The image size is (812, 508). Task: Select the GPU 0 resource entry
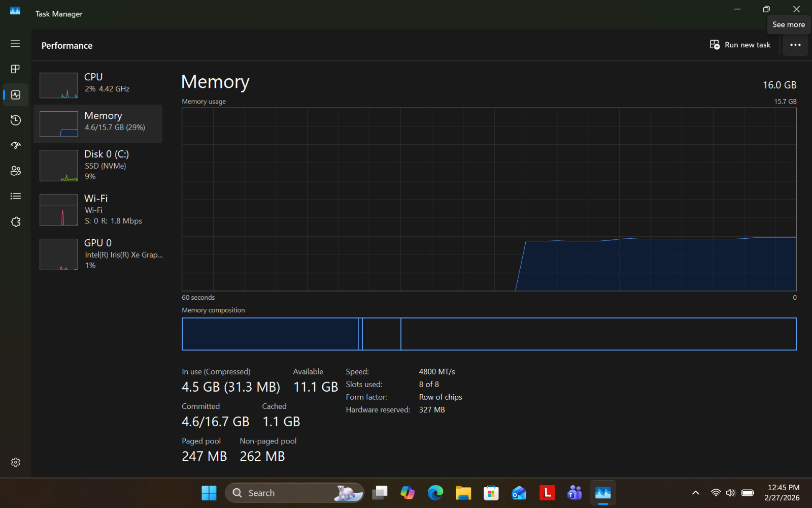(x=98, y=254)
